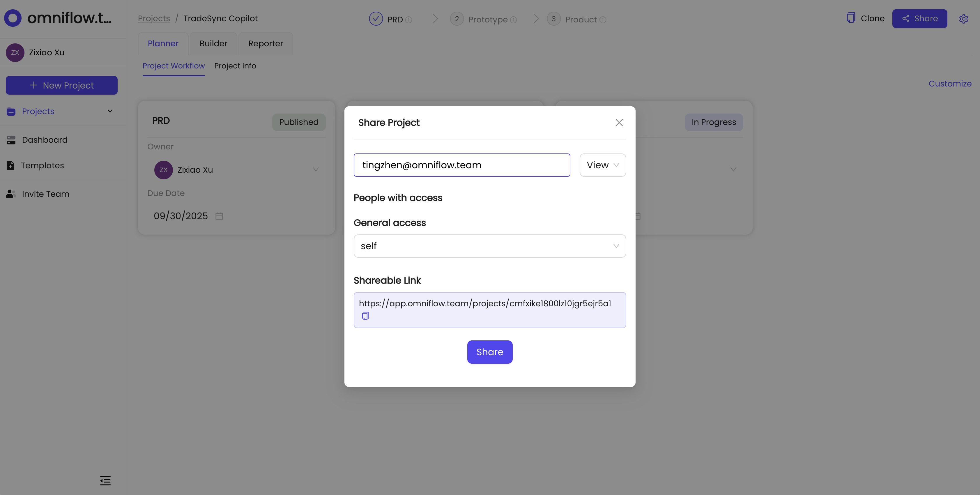The height and width of the screenshot is (495, 980).
Task: Open the View permission dropdown
Action: click(602, 165)
